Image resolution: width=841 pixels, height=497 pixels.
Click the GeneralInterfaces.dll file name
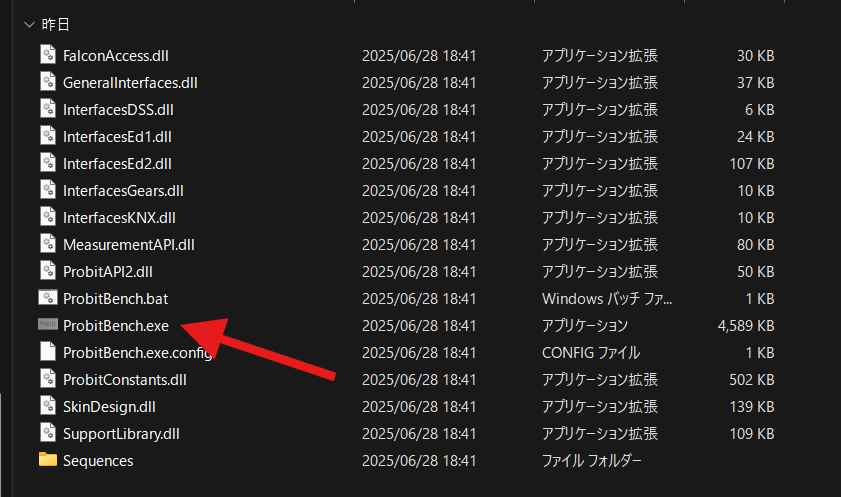(x=130, y=83)
